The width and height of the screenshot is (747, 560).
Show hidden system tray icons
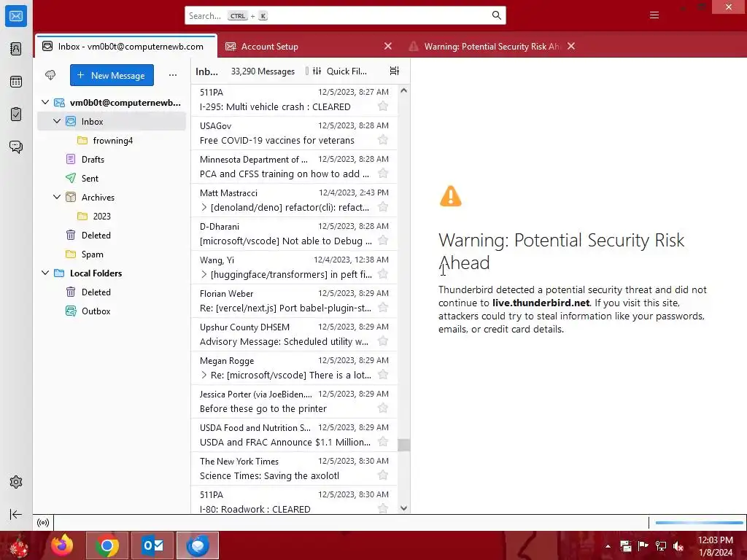[608, 546]
